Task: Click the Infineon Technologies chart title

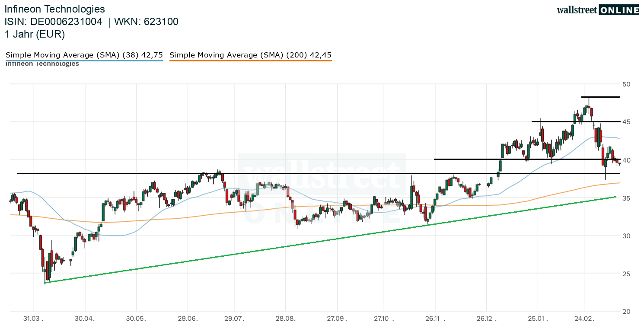Action: tap(55, 9)
